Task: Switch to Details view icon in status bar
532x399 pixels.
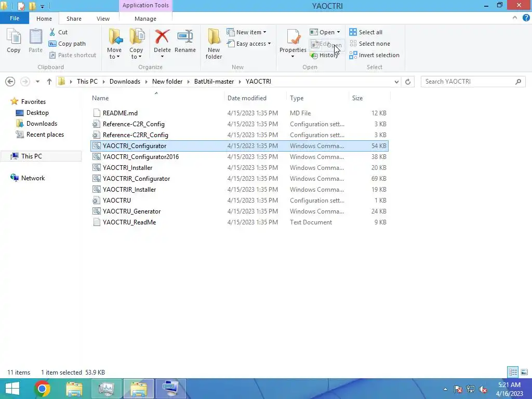Action: point(513,372)
